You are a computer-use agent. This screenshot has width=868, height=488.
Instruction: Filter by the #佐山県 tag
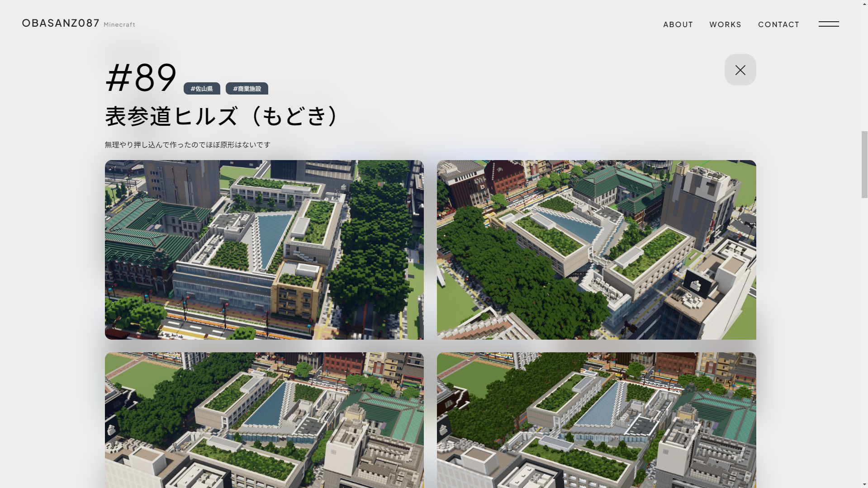point(202,89)
